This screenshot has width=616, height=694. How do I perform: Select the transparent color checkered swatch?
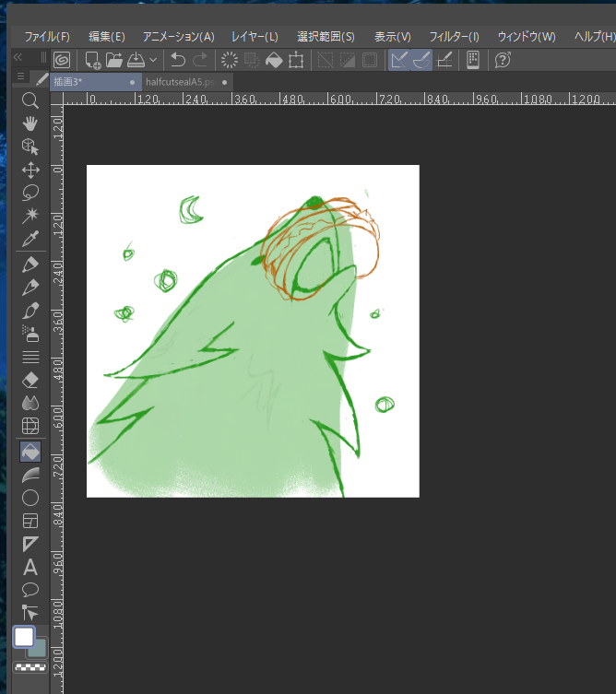[30, 667]
